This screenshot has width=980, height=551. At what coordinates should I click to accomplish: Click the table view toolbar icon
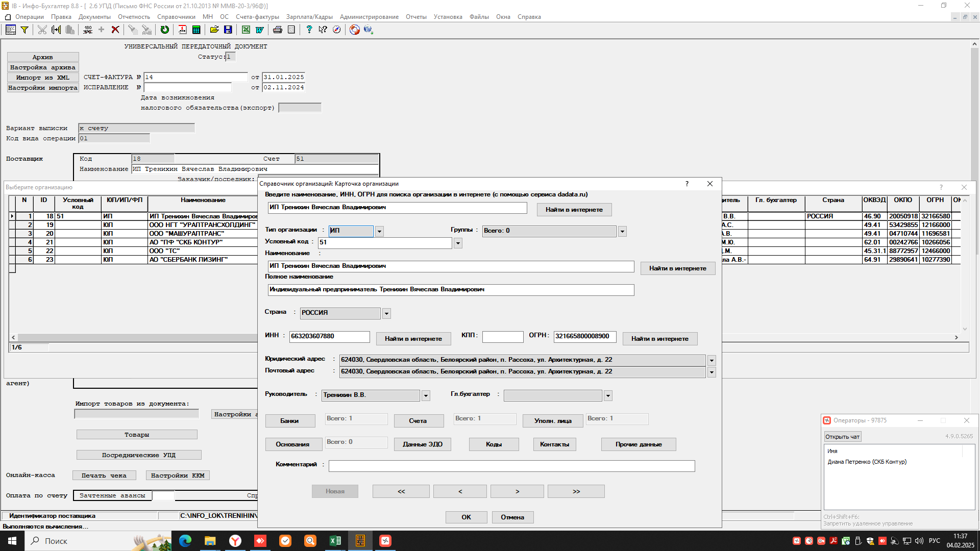point(10,30)
